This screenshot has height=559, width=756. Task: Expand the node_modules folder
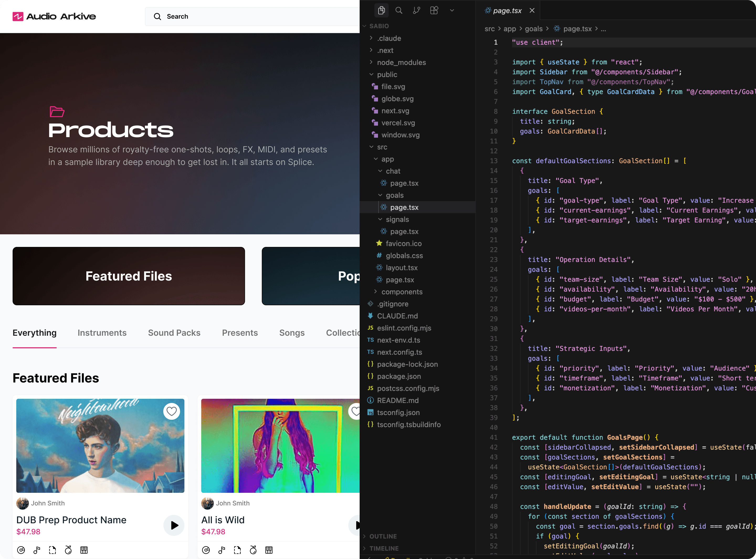click(x=401, y=62)
